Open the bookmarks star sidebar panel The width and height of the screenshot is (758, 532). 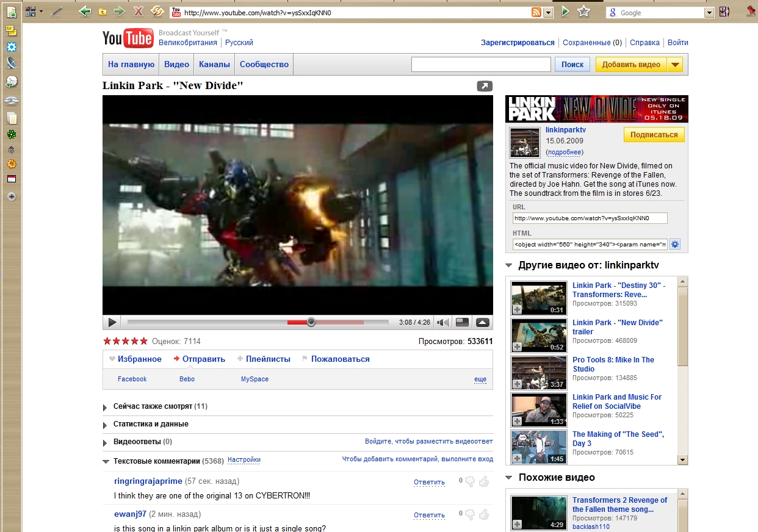point(12,12)
